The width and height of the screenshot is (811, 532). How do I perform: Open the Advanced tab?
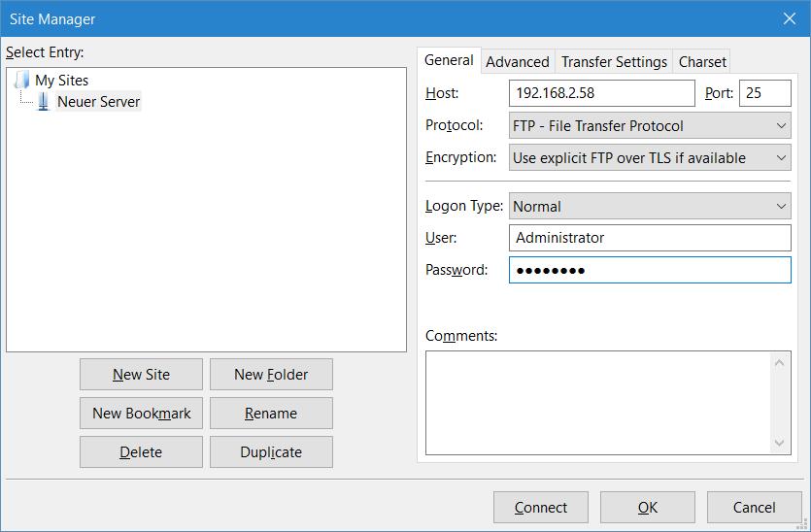click(x=518, y=61)
